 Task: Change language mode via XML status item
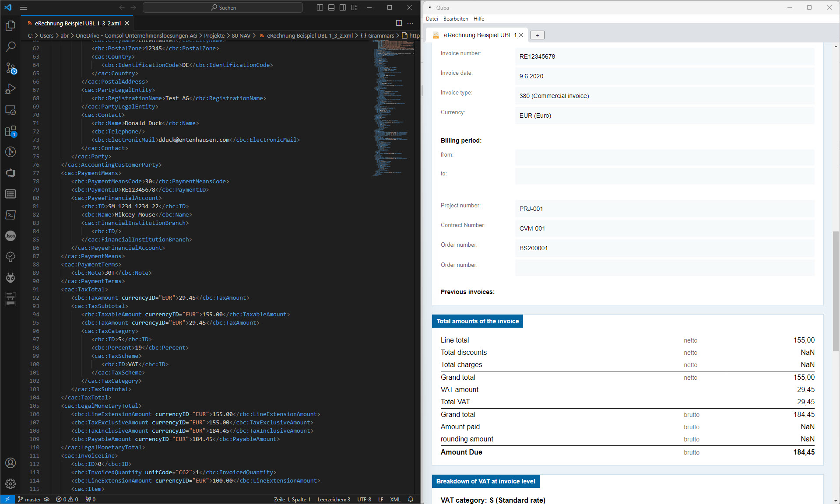[395, 499]
